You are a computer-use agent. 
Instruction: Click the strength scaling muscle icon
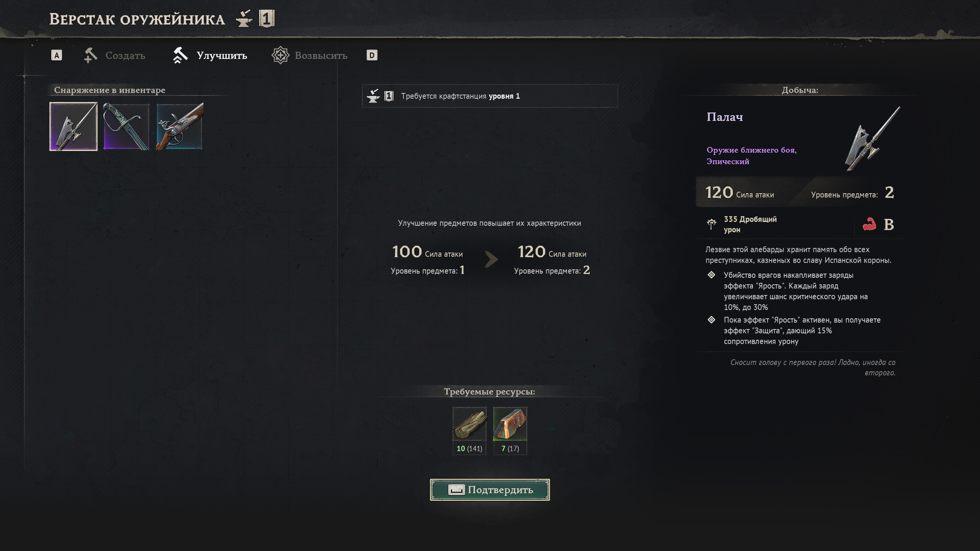pyautogui.click(x=869, y=224)
